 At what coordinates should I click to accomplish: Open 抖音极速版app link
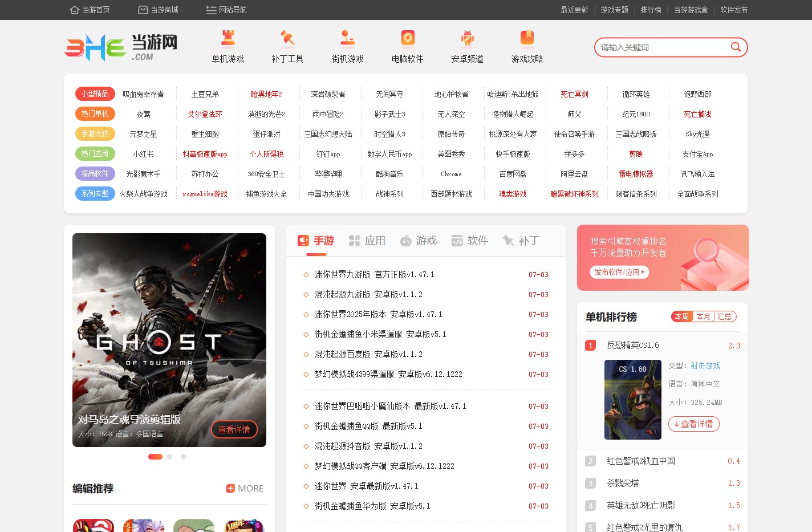[x=205, y=154]
